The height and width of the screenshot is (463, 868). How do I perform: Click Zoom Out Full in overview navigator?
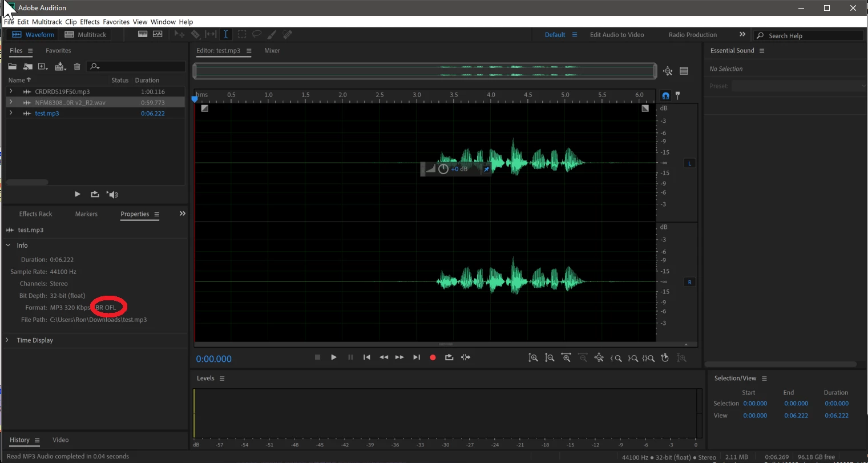pyautogui.click(x=668, y=71)
